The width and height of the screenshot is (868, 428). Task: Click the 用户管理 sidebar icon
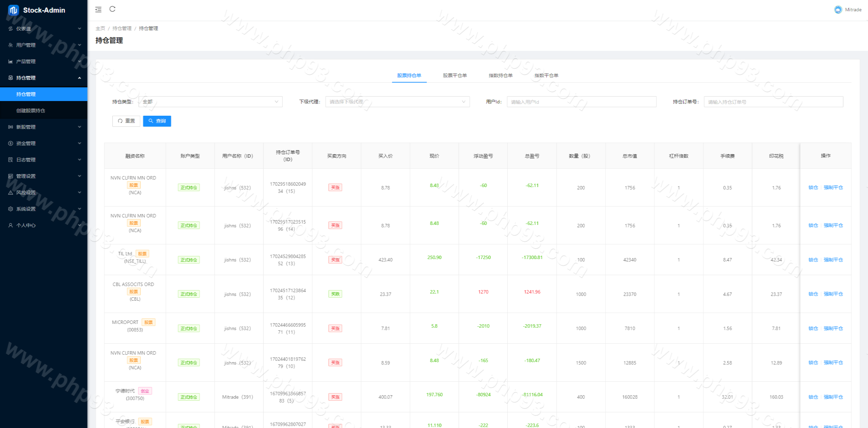coord(11,45)
